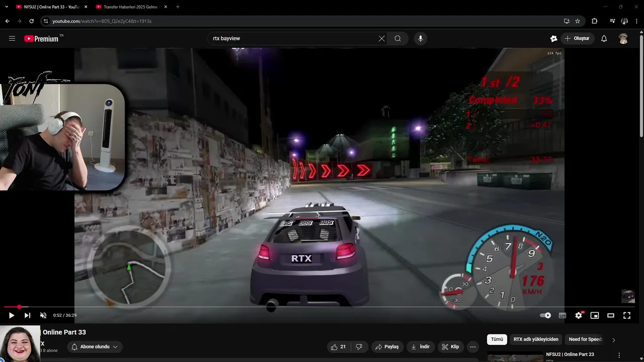Open the browser three-dot menu
644x362 pixels.
(x=637, y=21)
